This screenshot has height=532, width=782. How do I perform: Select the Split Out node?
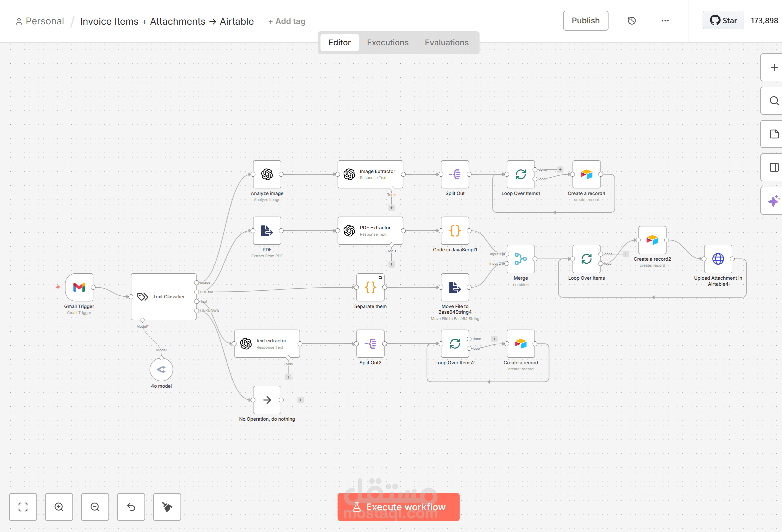tap(455, 174)
